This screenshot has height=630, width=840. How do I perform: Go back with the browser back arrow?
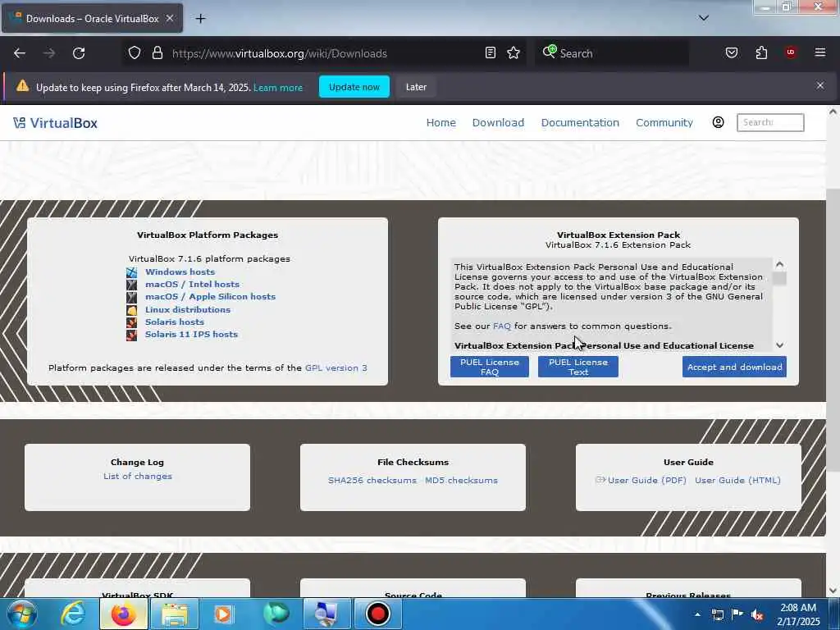[20, 53]
